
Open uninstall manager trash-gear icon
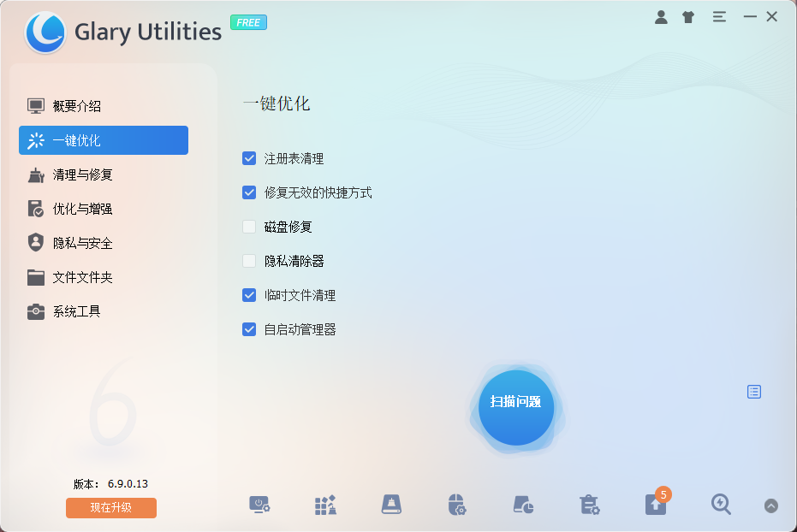[589, 505]
